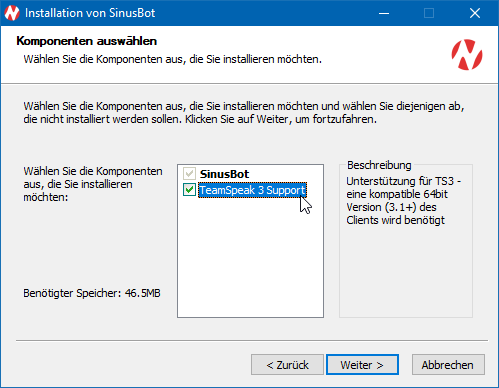
Task: Minimize the SinusBot installer window
Action: [384, 13]
